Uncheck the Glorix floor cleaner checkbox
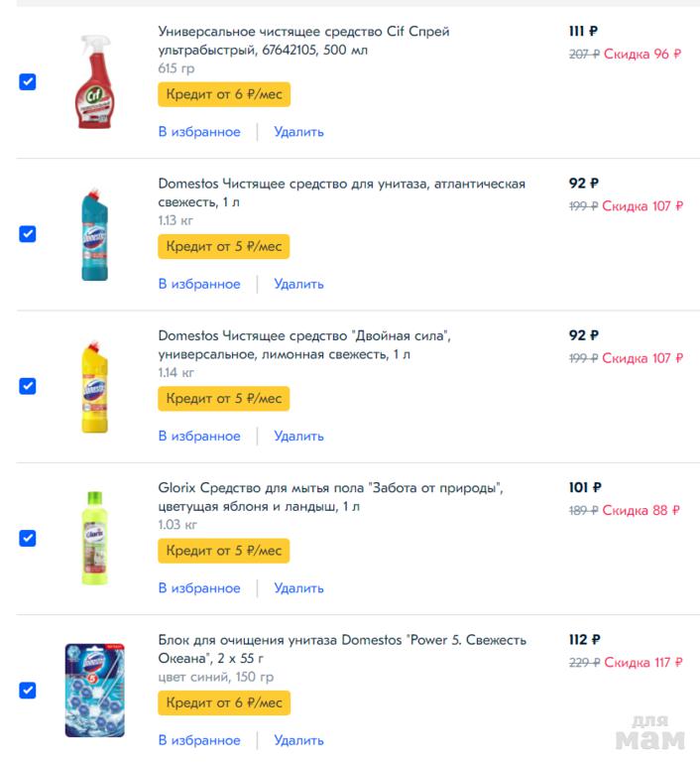 [x=28, y=538]
